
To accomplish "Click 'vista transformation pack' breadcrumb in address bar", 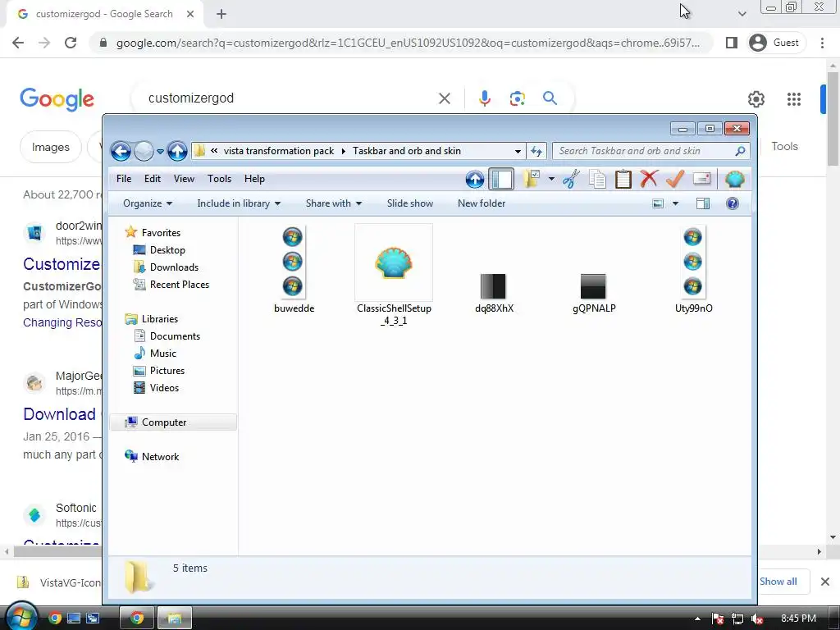I will coord(279,151).
